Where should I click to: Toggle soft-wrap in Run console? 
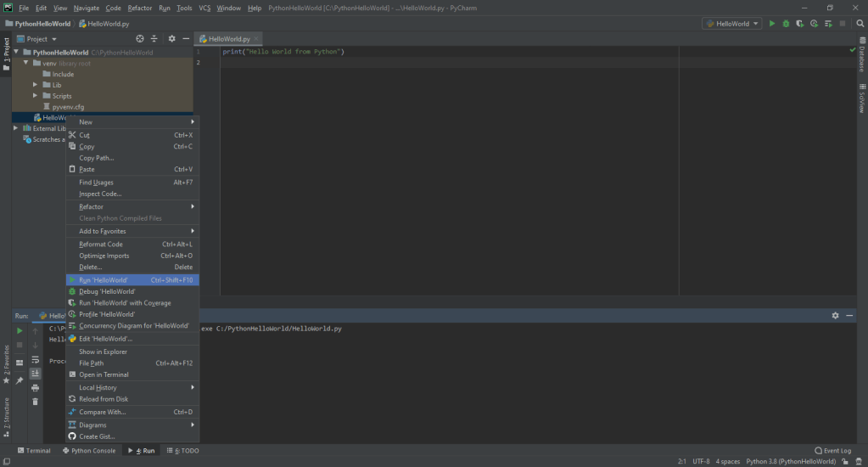pyautogui.click(x=35, y=359)
